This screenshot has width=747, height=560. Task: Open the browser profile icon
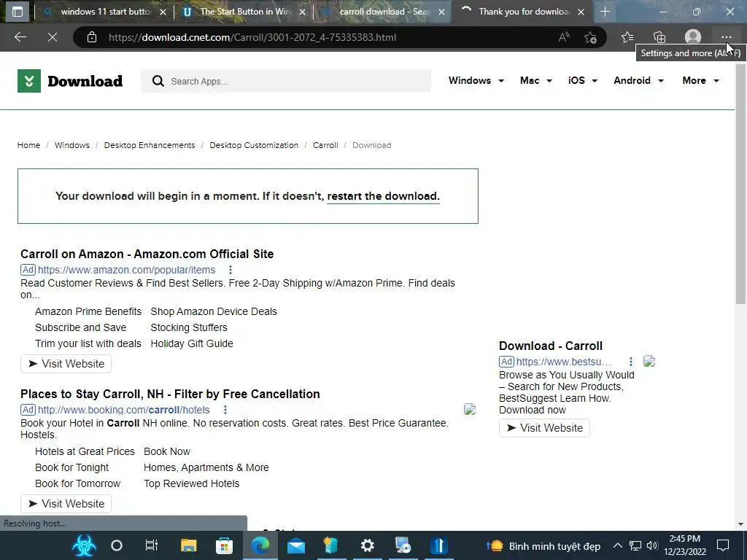[693, 37]
